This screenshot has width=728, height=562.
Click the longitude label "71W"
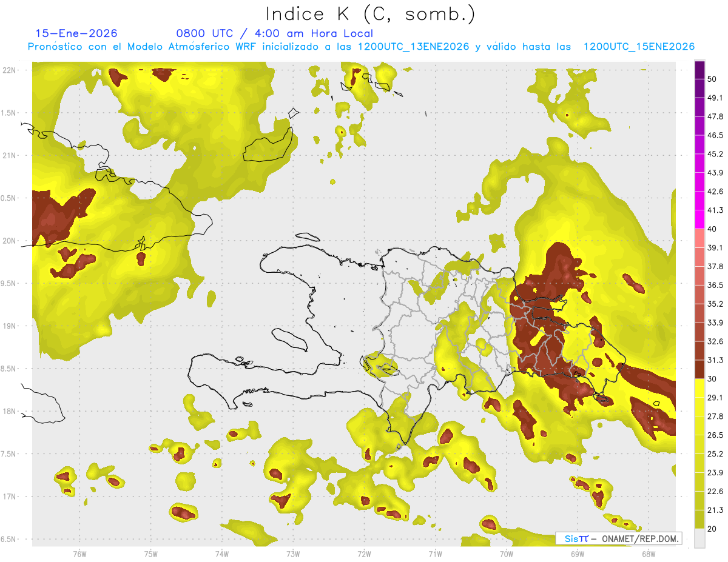click(435, 554)
